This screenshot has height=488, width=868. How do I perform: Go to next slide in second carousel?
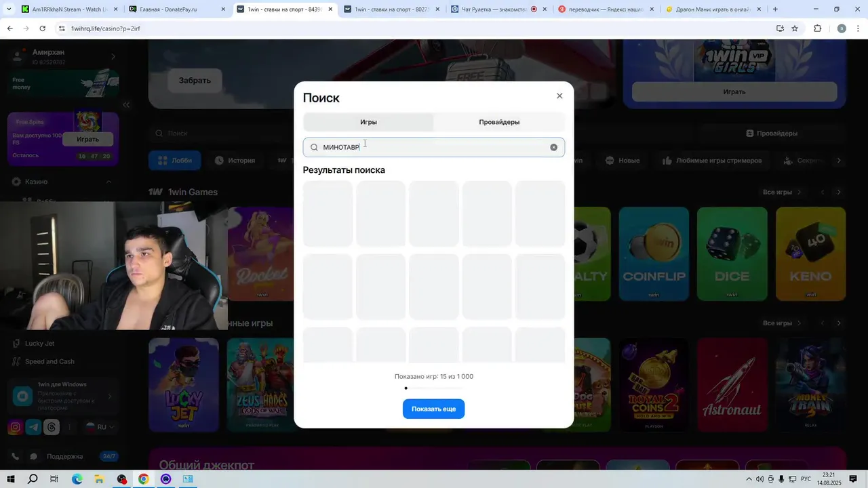click(x=839, y=323)
